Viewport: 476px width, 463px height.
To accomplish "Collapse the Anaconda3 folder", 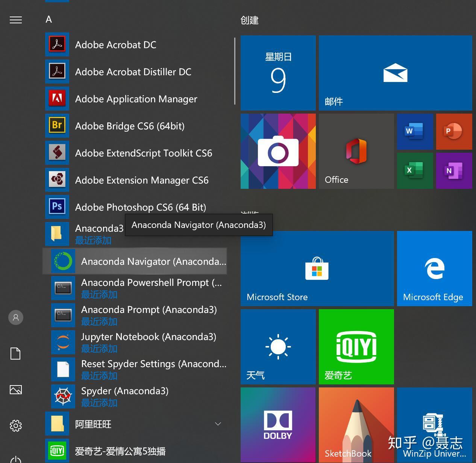I will click(x=136, y=234).
